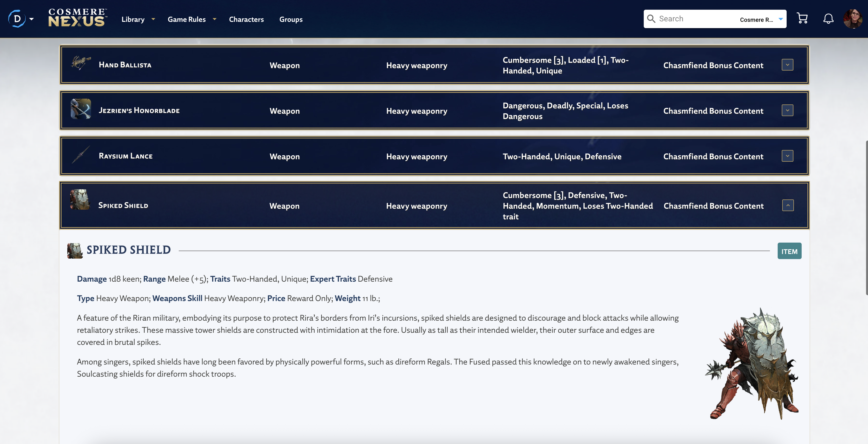Go to Groups page

(291, 19)
